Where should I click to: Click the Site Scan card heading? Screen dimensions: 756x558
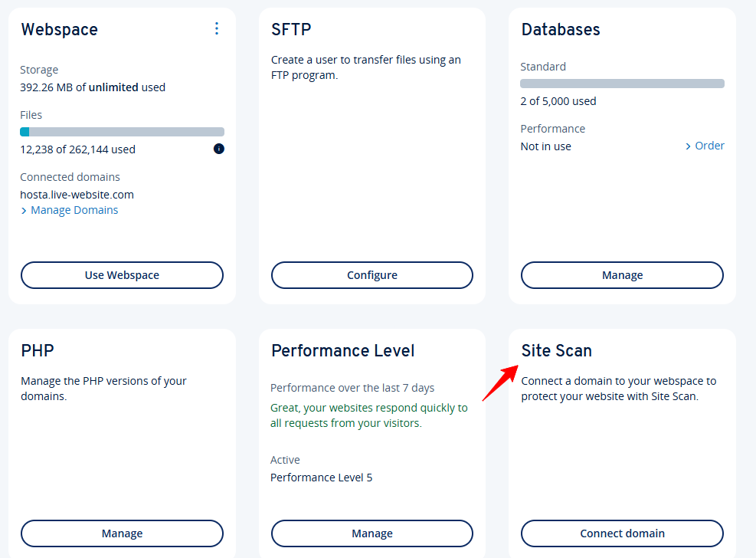556,350
